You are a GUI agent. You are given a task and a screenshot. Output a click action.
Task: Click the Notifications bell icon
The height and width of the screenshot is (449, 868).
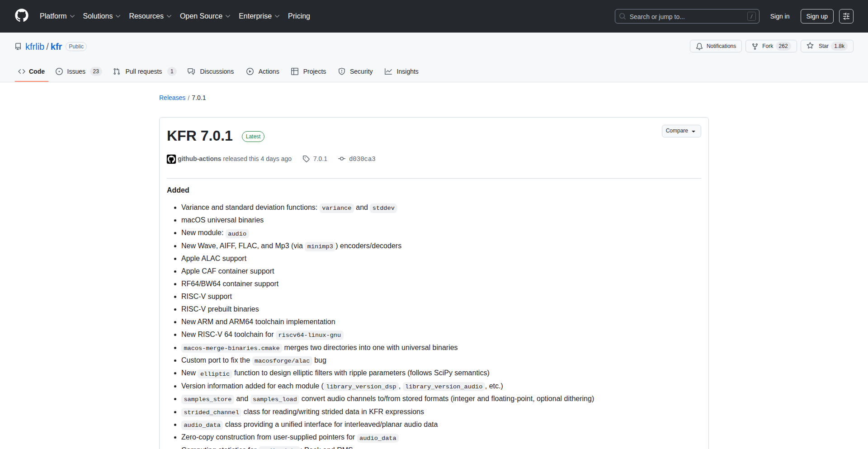(x=699, y=46)
